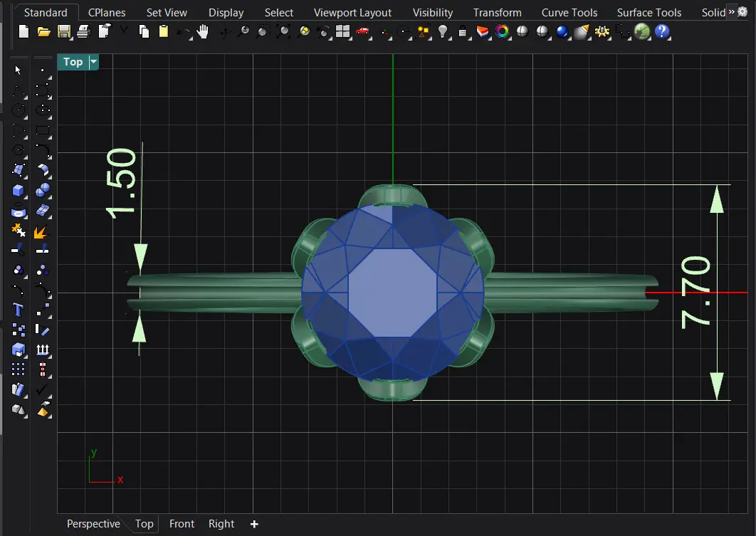
Task: Expand the hidden toolbar tabs chevron
Action: pos(732,11)
